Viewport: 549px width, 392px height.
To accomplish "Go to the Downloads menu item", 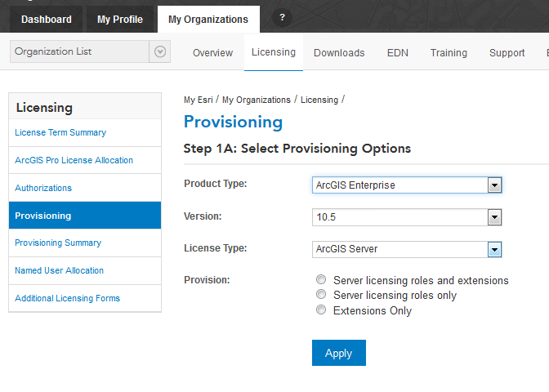I will pyautogui.click(x=339, y=53).
